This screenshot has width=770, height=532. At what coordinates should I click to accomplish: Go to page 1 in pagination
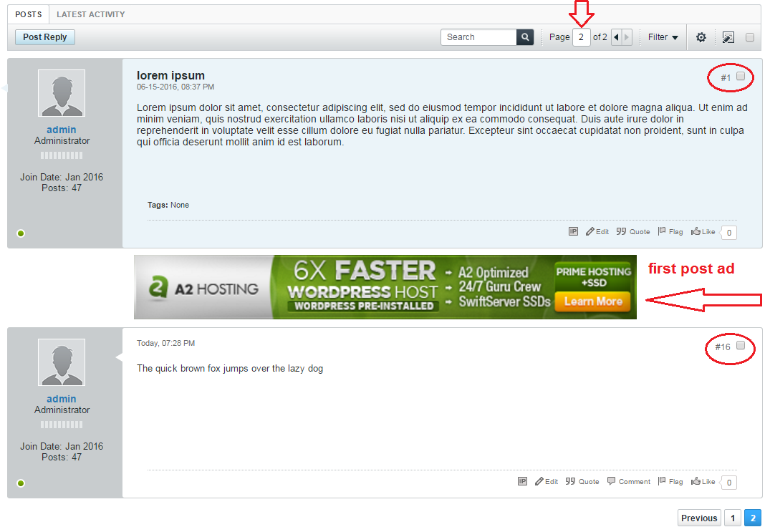point(733,518)
